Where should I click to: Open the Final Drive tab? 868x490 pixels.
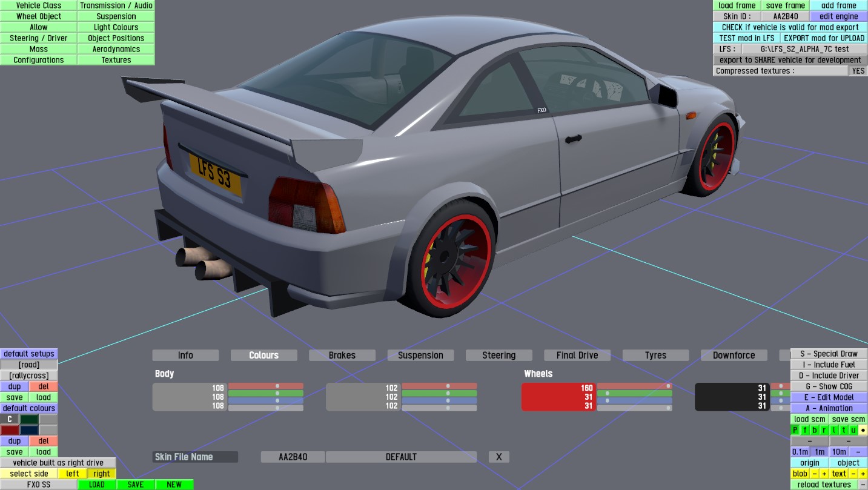click(577, 356)
